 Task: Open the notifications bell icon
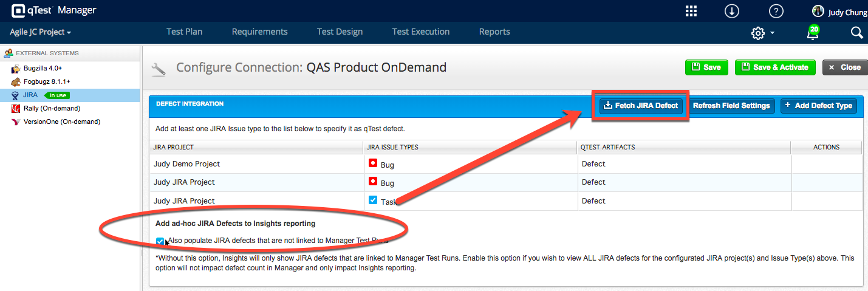pos(813,33)
